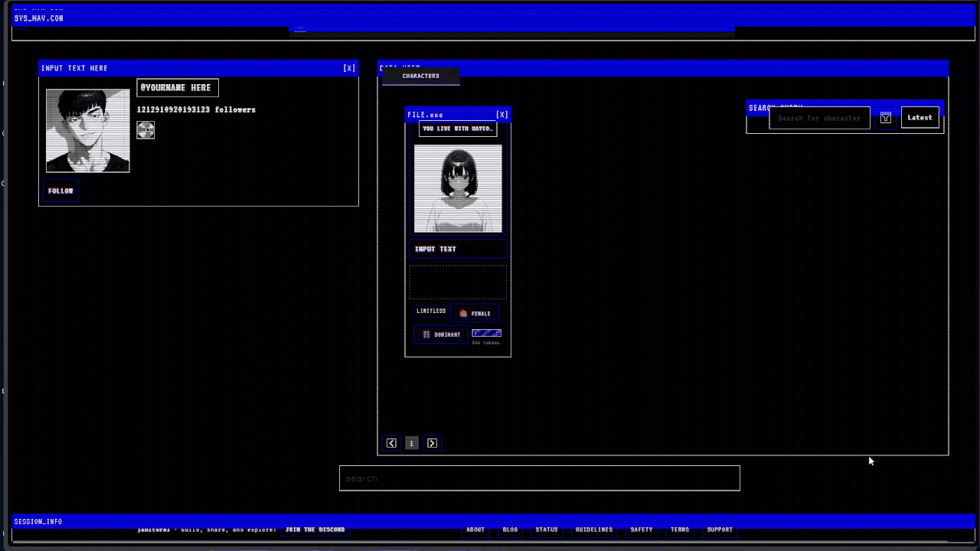The width and height of the screenshot is (980, 551).
Task: Click the @YOURNAME HERE username box
Action: point(178,88)
